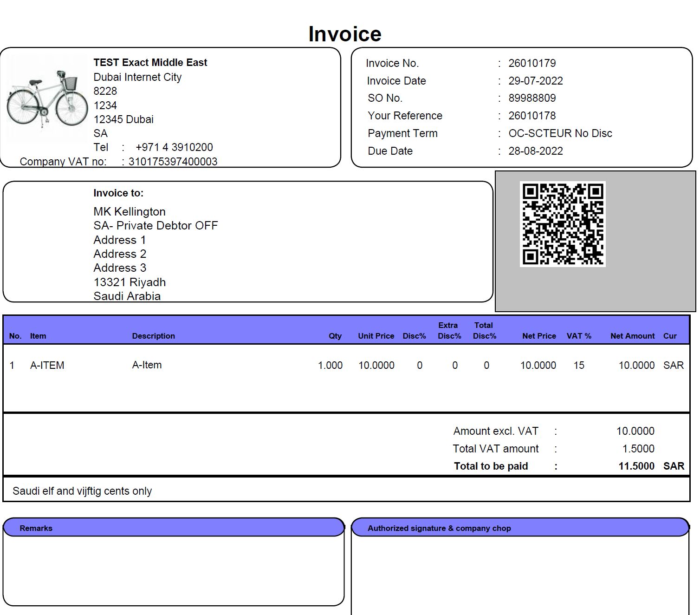Viewport: 700px width, 615px height.
Task: Select Company VAT number 310175397400003
Action: (x=173, y=162)
